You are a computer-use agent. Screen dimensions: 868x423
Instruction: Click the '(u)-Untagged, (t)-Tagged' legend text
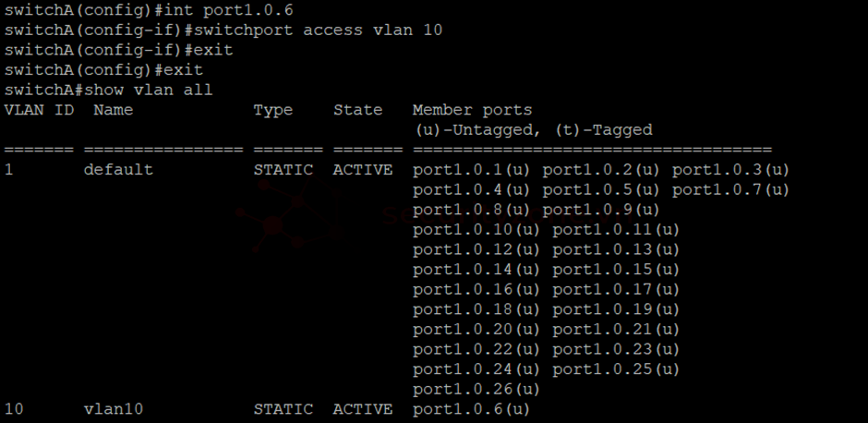point(534,130)
